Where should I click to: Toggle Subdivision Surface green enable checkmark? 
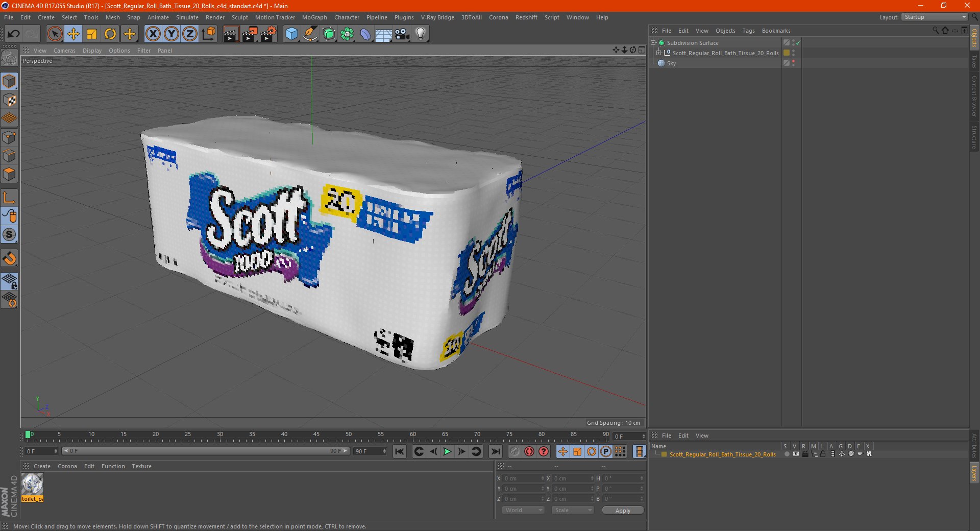[x=798, y=43]
